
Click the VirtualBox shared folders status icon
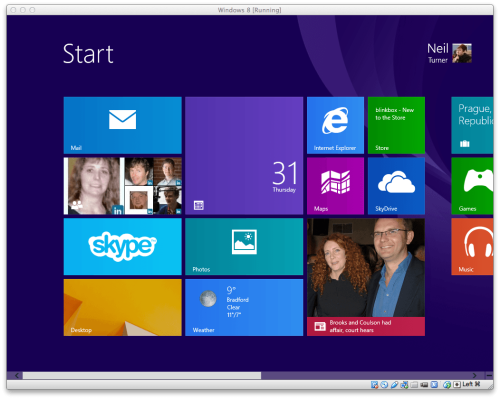tap(414, 385)
